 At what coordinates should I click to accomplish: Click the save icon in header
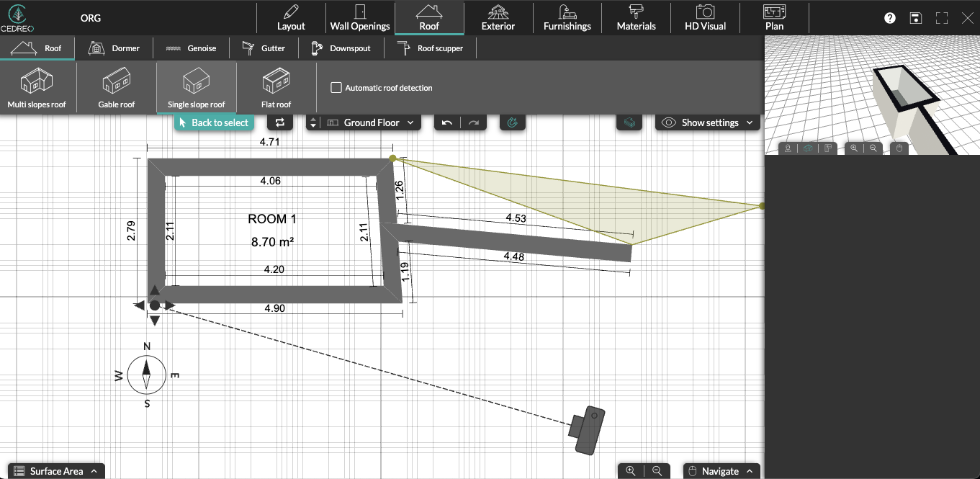(x=915, y=18)
